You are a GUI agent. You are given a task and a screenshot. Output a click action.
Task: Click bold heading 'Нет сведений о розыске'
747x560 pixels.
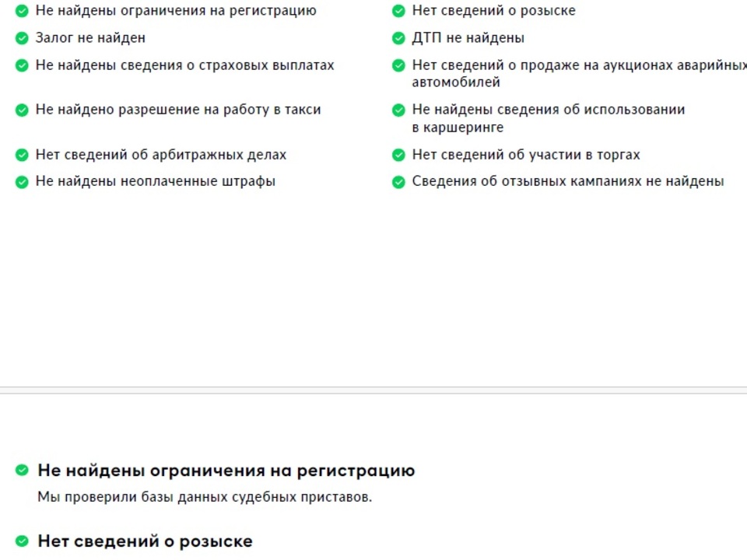(x=145, y=541)
